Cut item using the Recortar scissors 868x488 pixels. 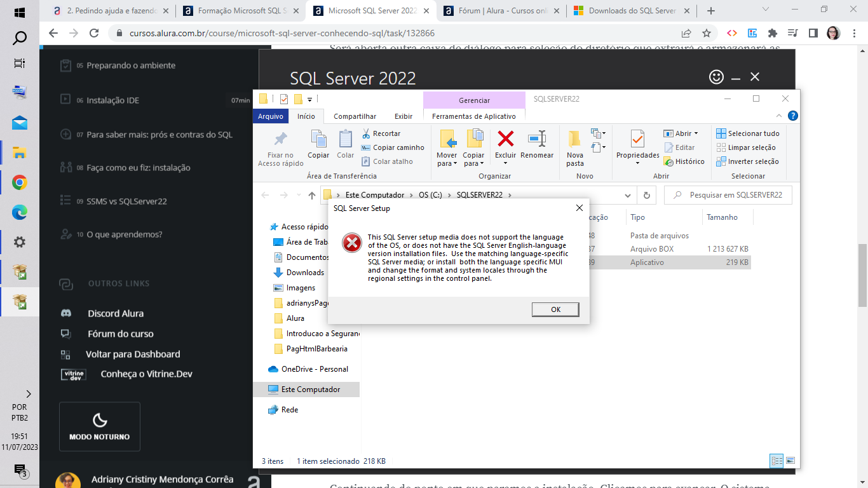click(366, 133)
